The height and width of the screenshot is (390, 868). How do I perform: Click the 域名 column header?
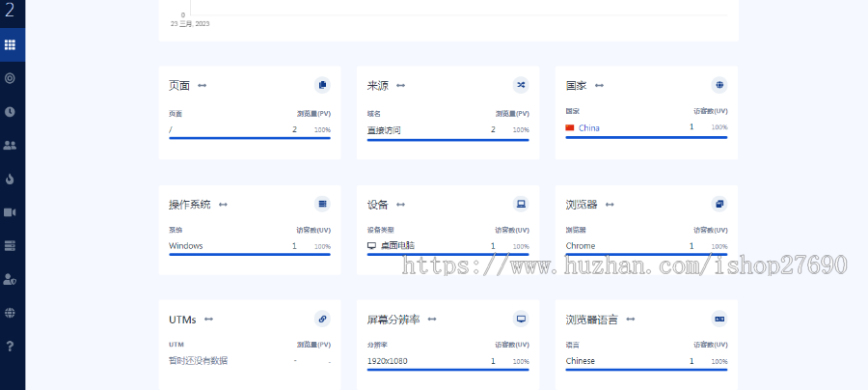point(374,114)
